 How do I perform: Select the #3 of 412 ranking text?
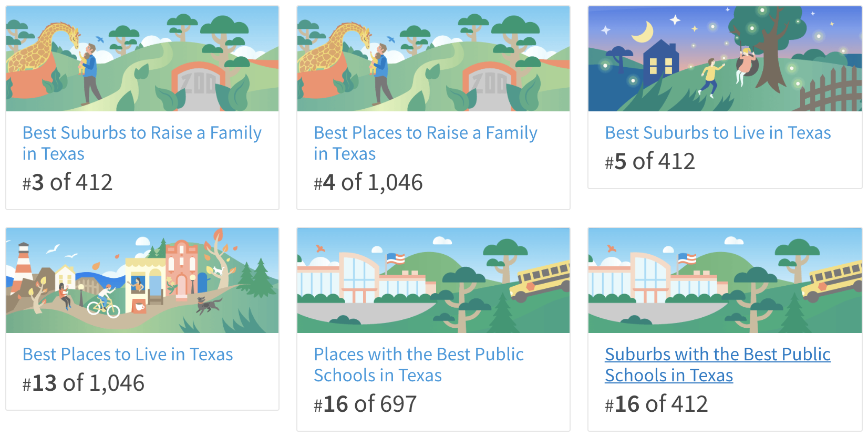67,183
